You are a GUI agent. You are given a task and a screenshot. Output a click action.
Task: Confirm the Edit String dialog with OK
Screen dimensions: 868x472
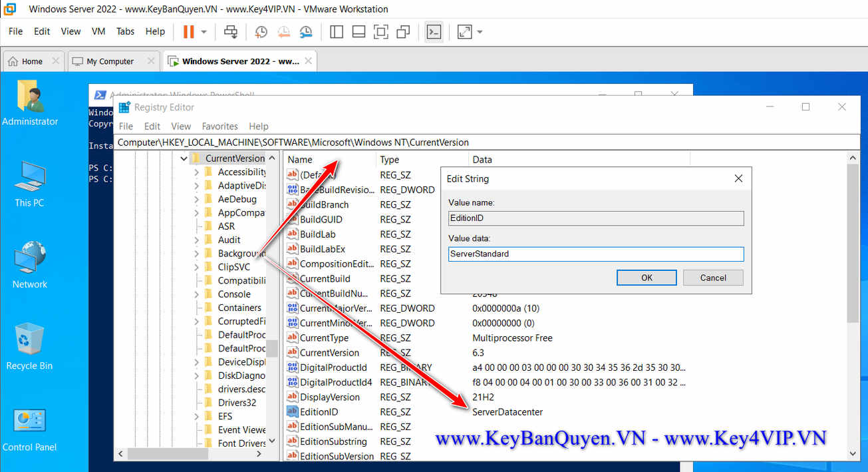tap(647, 278)
